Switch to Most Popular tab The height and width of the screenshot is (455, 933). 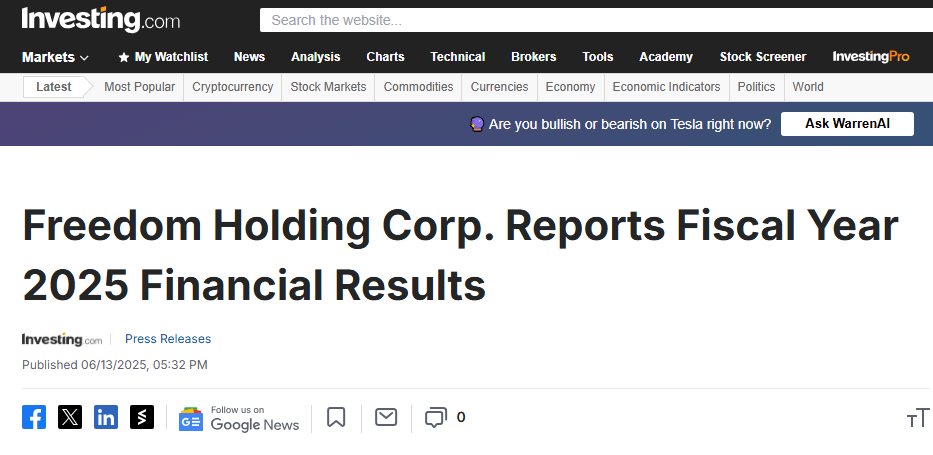[140, 87]
